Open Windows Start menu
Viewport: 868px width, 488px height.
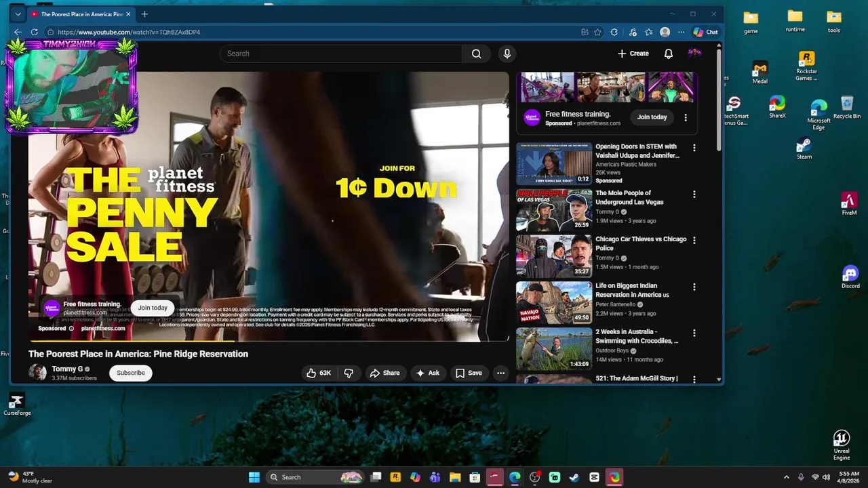254,477
